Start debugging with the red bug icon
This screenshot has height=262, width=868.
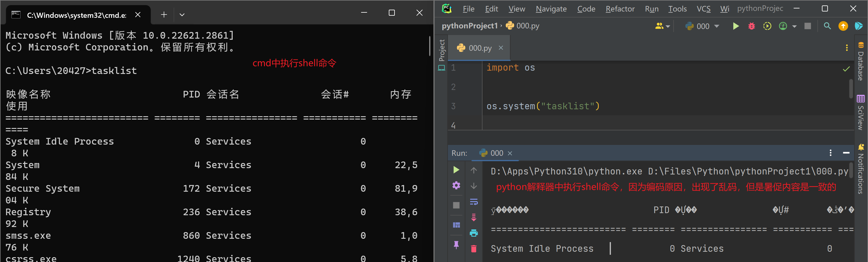tap(751, 26)
